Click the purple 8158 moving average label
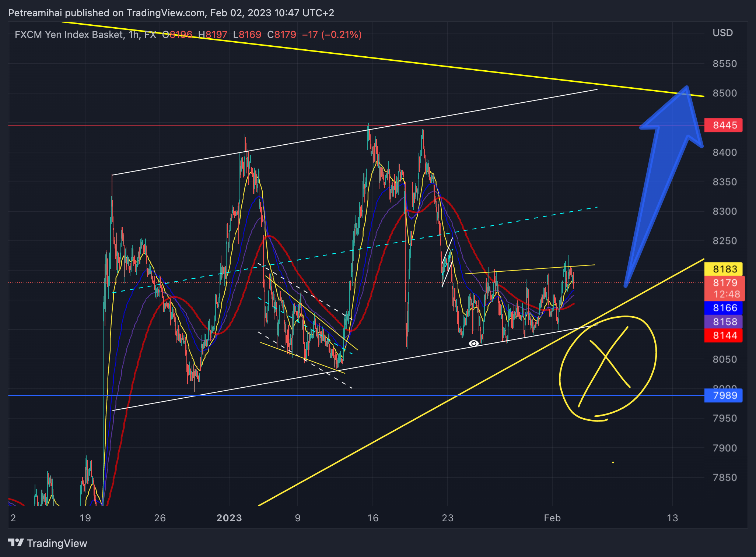756x557 pixels. 723,322
